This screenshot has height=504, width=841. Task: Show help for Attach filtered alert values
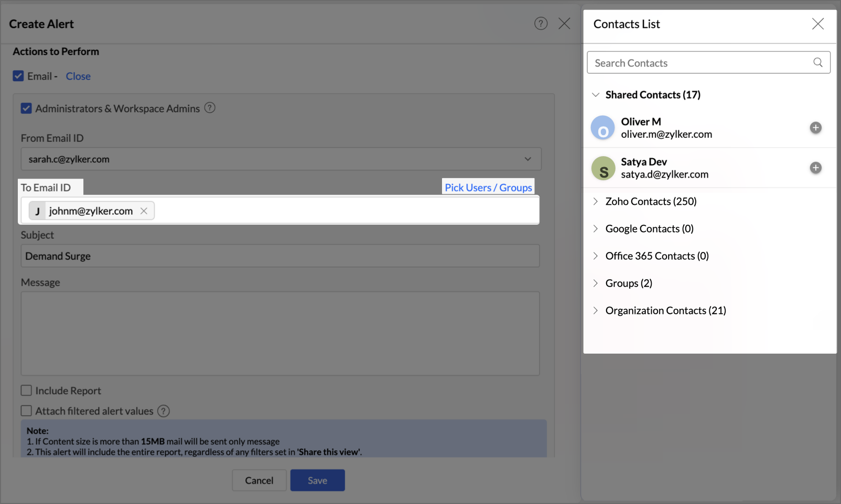point(164,411)
